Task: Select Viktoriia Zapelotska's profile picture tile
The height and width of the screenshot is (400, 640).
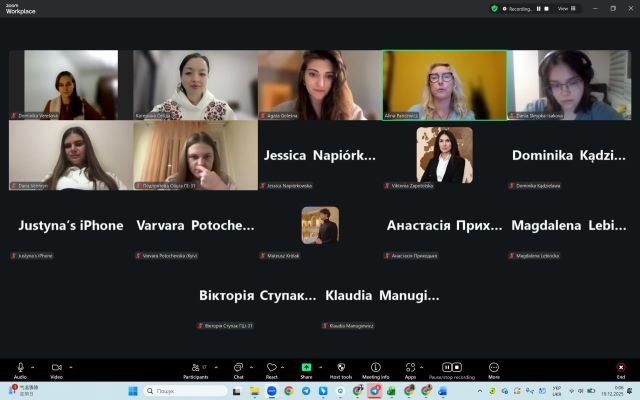Action: tap(444, 155)
